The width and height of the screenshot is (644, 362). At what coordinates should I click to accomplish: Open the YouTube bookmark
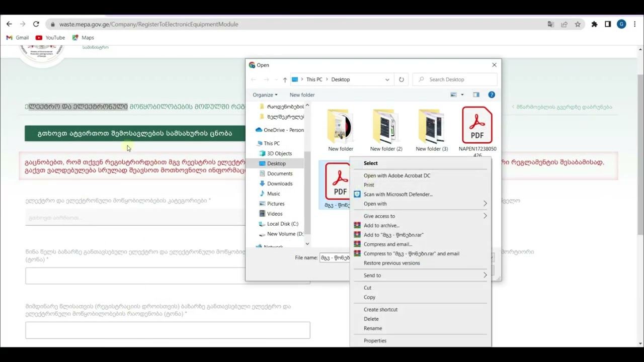[x=50, y=38]
